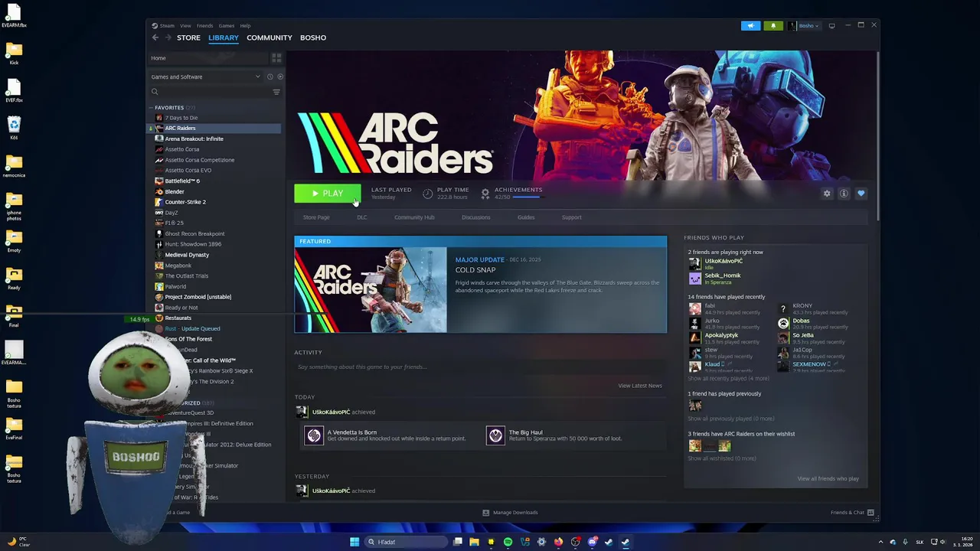980x551 pixels.
Task: Sort library by recent activity clock icon
Action: pyautogui.click(x=269, y=77)
